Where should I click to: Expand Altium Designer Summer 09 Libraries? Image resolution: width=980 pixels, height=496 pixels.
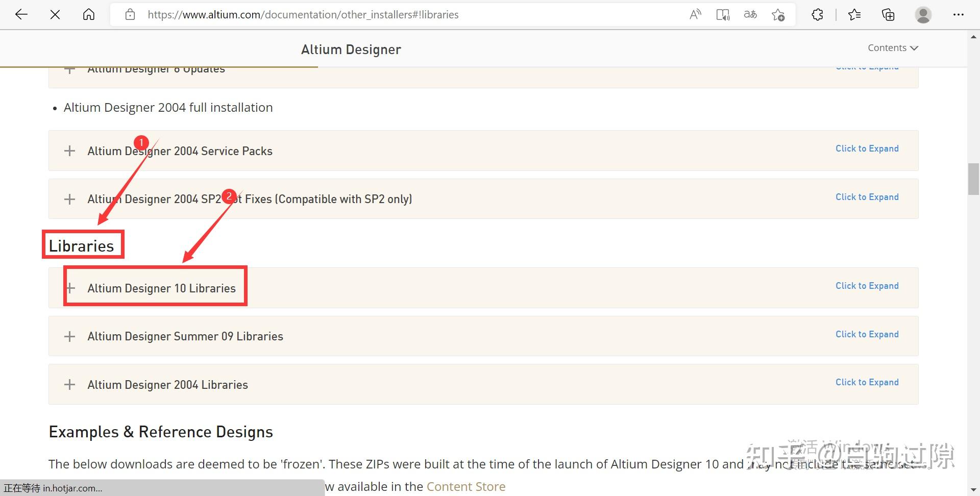[x=483, y=336]
